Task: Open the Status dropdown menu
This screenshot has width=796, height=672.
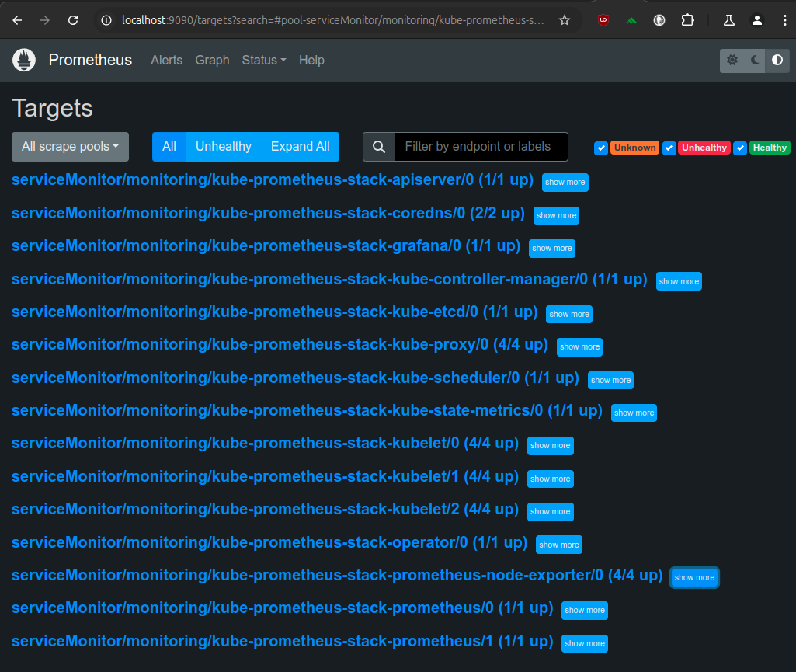Action: pyautogui.click(x=264, y=60)
